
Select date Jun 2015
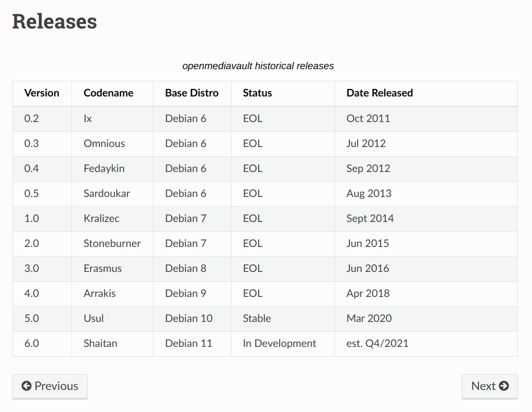click(x=367, y=243)
